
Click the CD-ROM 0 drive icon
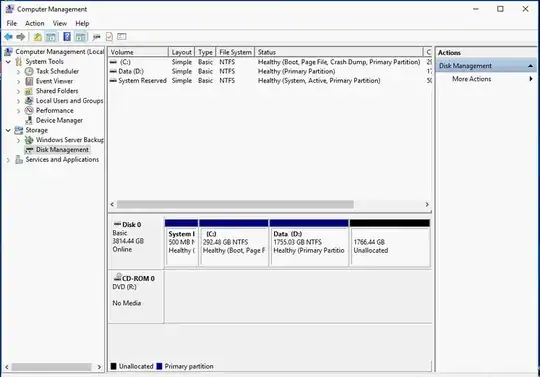pyautogui.click(x=118, y=277)
